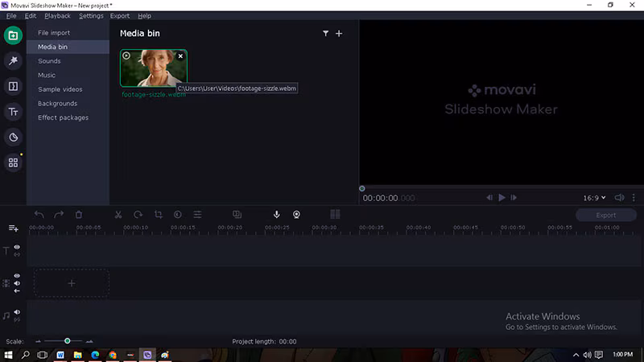Open Clip properties list icon

pos(197,215)
